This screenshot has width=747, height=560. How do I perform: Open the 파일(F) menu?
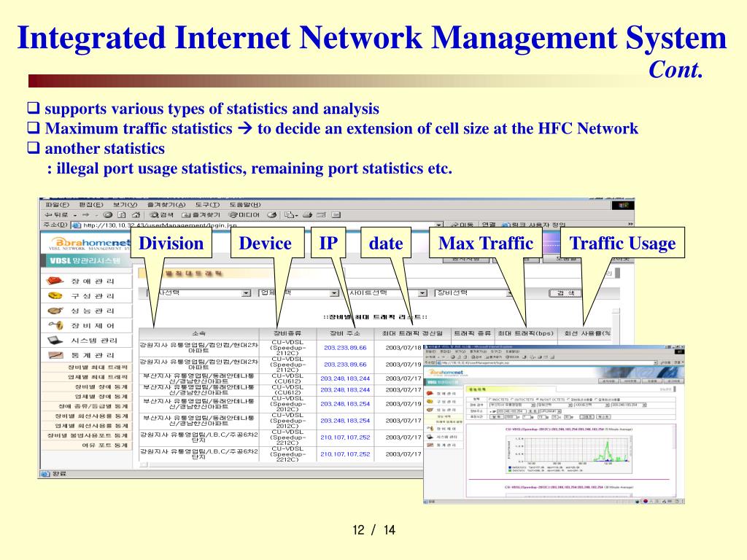pyautogui.click(x=57, y=205)
